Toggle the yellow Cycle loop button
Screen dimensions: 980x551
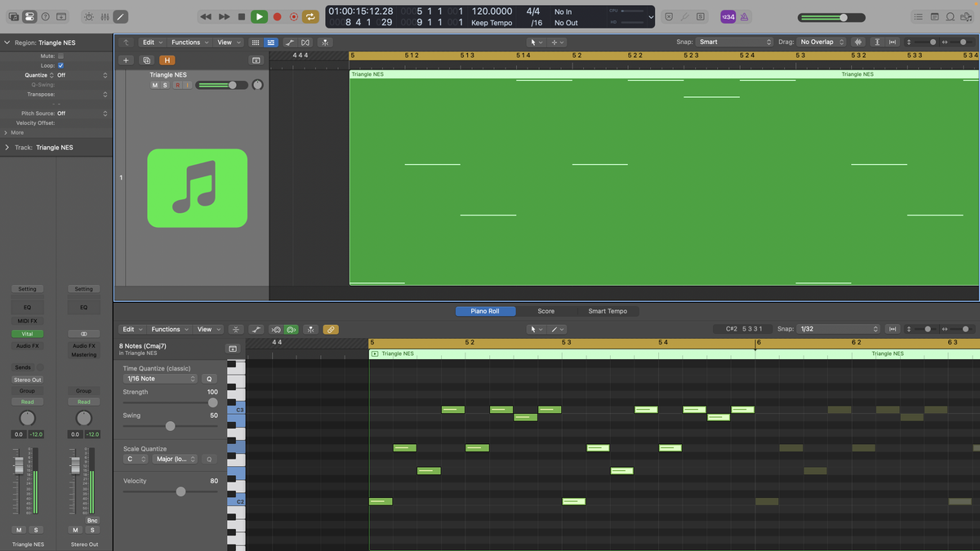coord(310,16)
